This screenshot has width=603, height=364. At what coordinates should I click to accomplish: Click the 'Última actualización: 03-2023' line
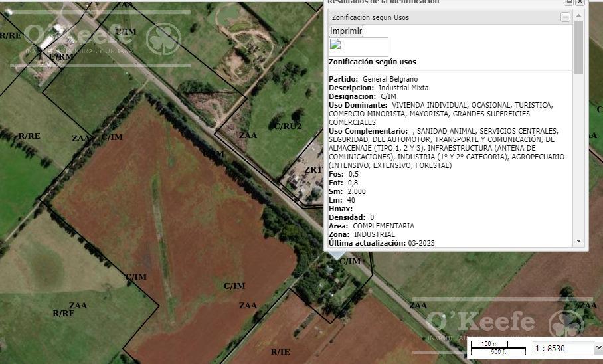coord(381,243)
